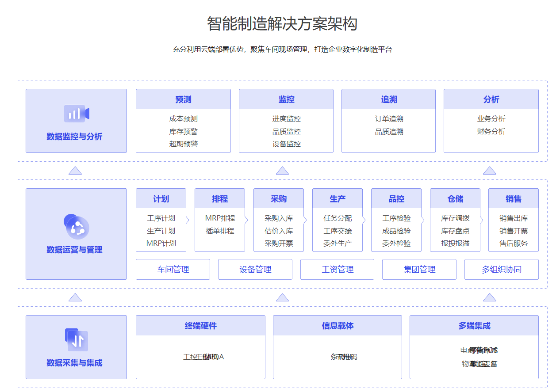
Task: Click the 采购入库 item
Action: [x=279, y=218]
